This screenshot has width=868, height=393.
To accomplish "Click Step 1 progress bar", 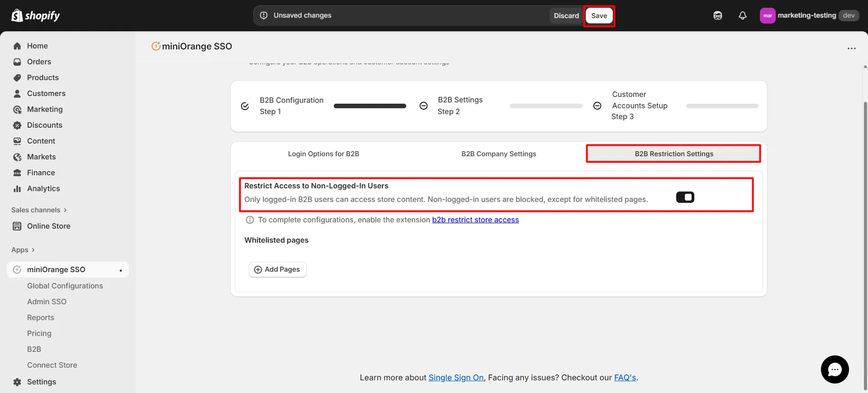I will [x=370, y=106].
